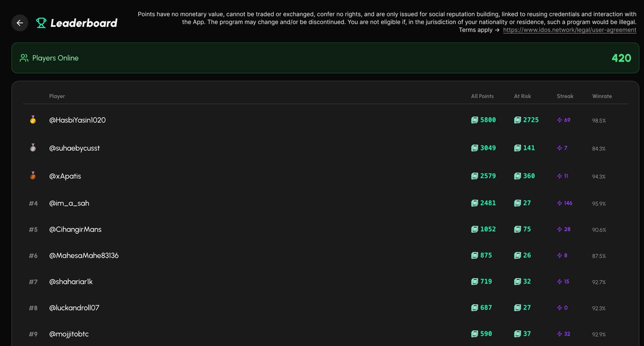
Task: Click at-risk icon beside 360
Action: [x=517, y=176]
